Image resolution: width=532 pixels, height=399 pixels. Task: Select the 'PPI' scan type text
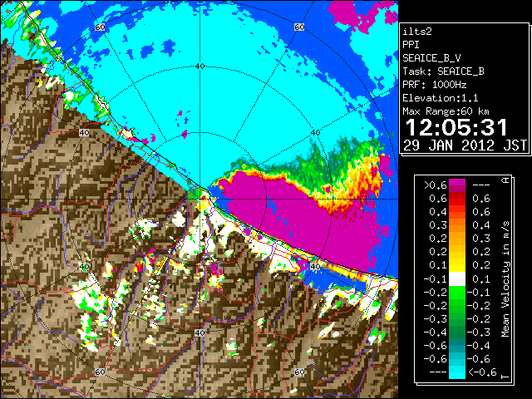(411, 45)
